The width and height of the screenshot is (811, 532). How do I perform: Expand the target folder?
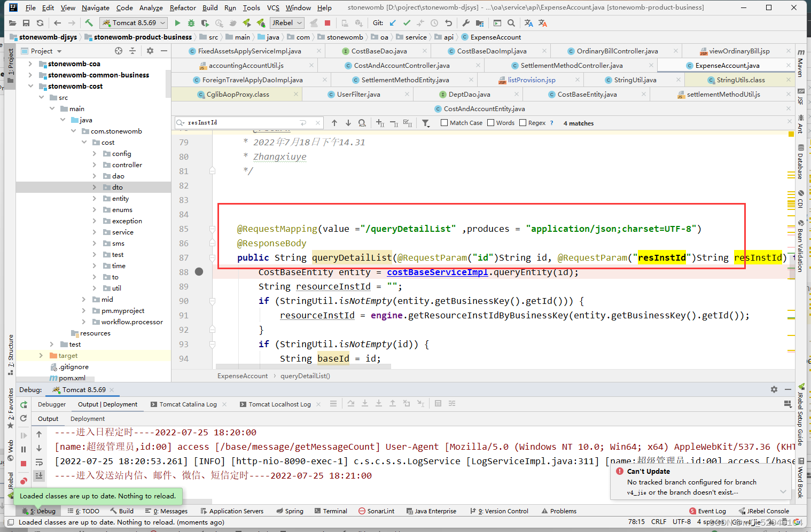coord(41,355)
